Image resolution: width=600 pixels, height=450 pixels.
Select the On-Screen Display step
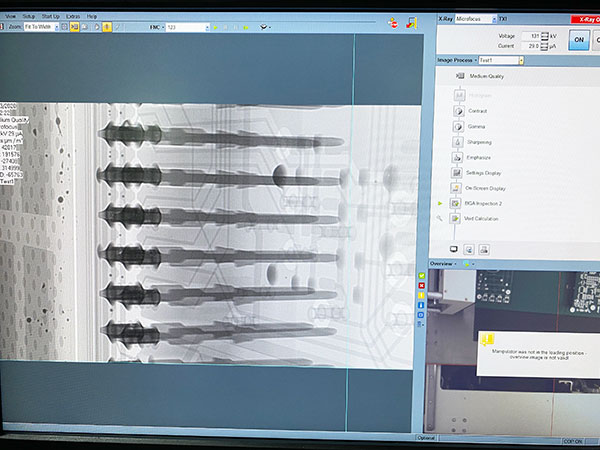487,188
